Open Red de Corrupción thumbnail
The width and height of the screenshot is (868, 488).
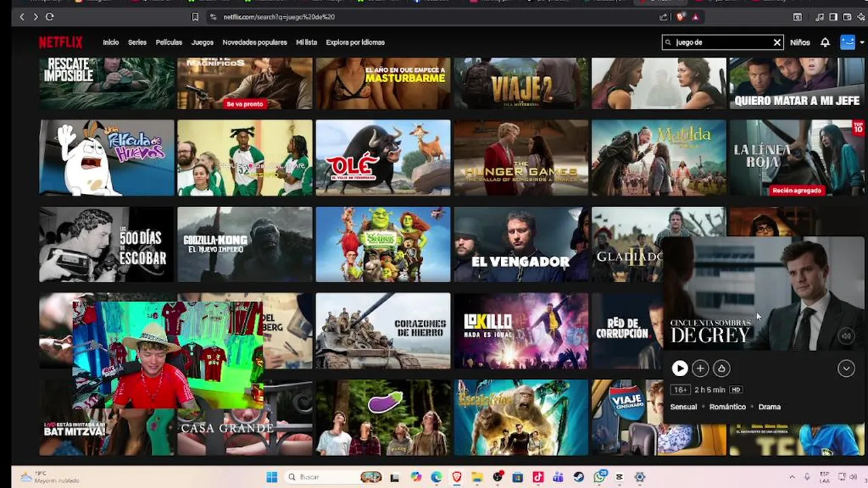pos(627,331)
